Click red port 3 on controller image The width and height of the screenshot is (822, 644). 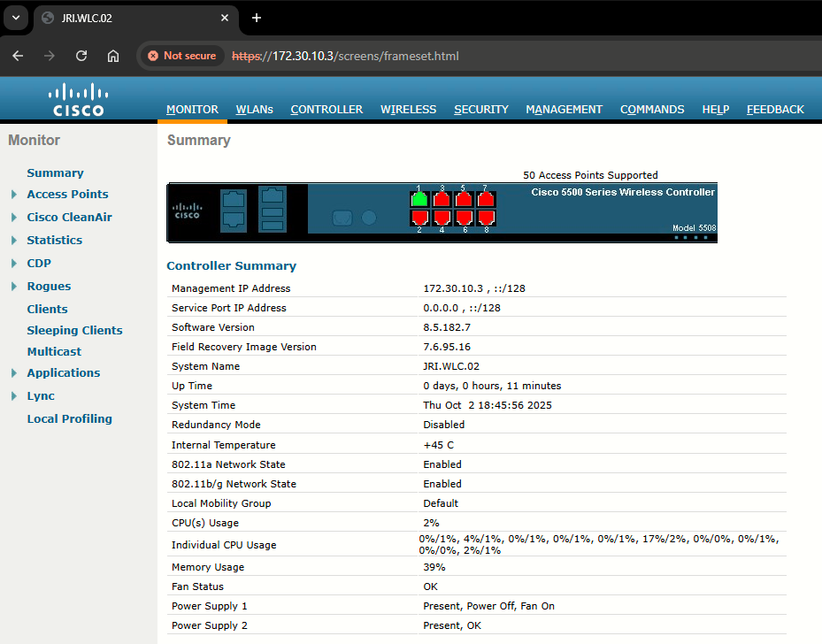pos(442,200)
